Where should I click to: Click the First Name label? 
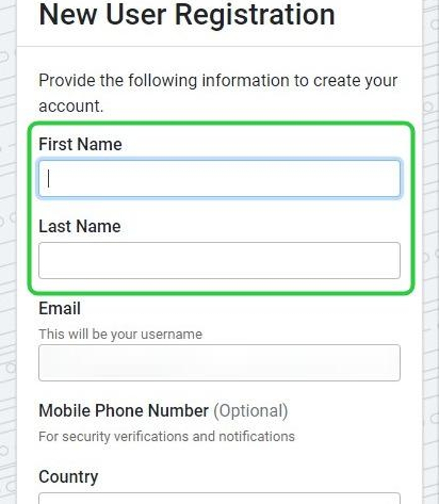(x=80, y=144)
